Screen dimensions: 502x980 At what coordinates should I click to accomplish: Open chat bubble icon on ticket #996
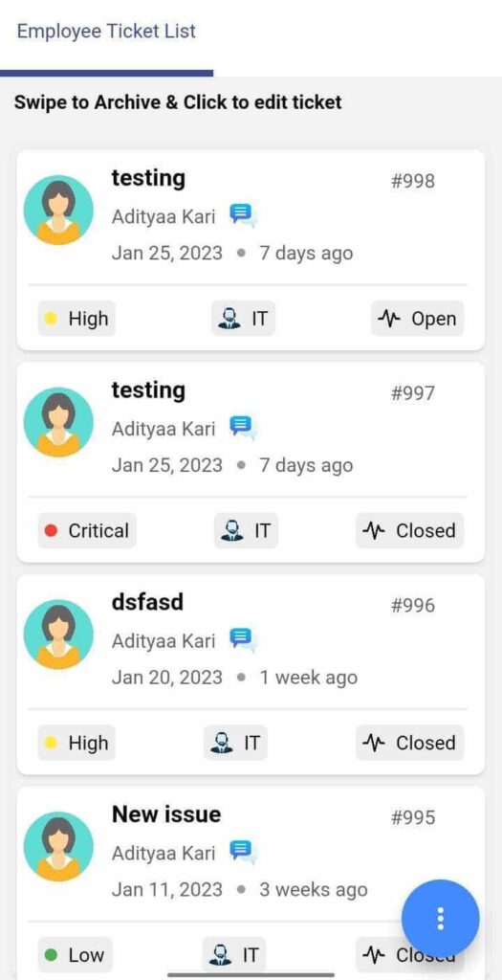coord(242,639)
